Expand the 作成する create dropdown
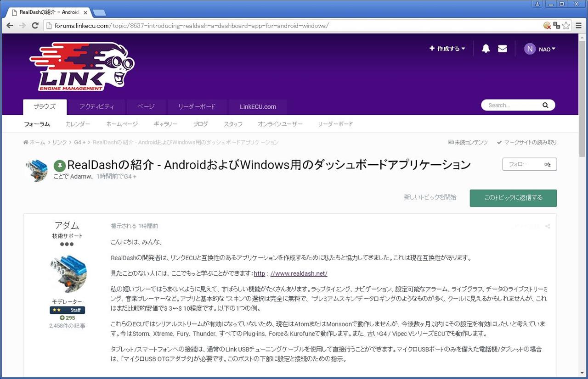588x379 pixels. pos(447,49)
